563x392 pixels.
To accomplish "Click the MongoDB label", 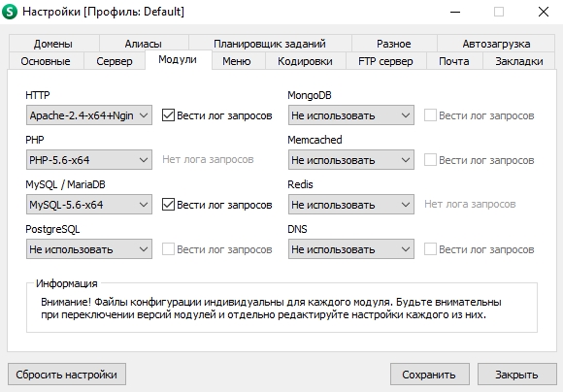I will [310, 95].
